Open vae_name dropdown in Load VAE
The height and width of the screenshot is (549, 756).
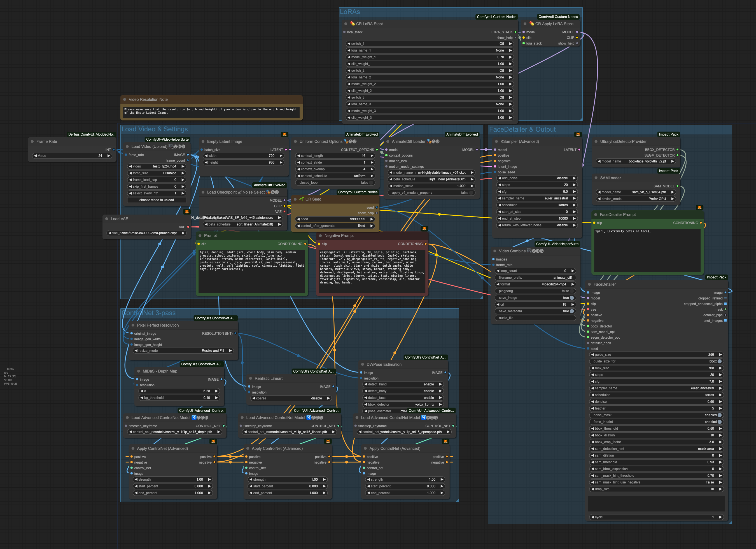click(x=147, y=233)
